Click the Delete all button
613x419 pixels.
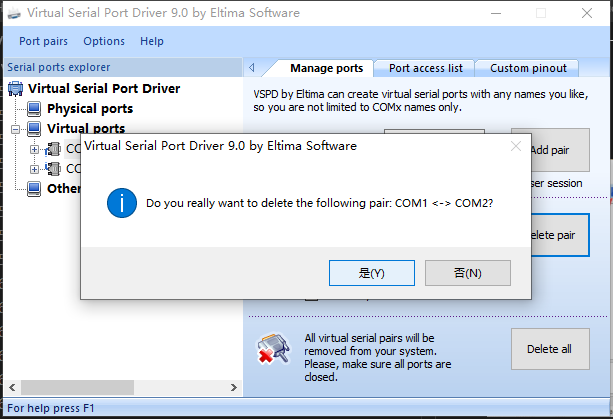(550, 349)
